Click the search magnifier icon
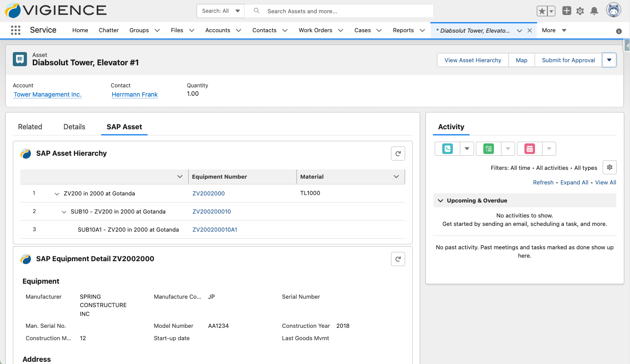Image resolution: width=630 pixels, height=364 pixels. (257, 11)
